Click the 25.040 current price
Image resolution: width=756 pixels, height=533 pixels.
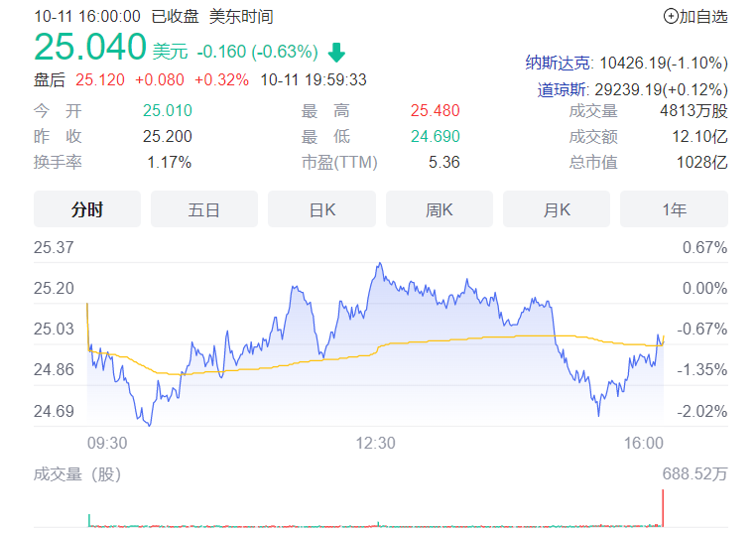pyautogui.click(x=89, y=48)
